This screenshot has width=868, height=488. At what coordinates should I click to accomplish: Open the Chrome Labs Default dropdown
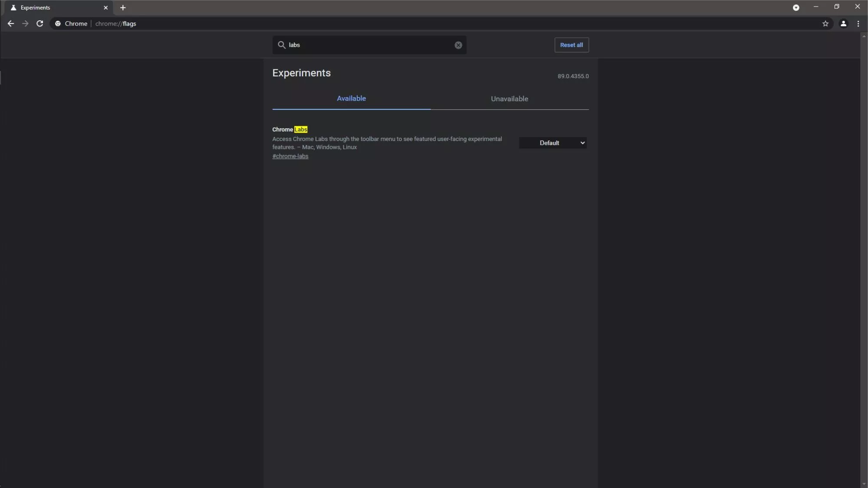coord(553,143)
